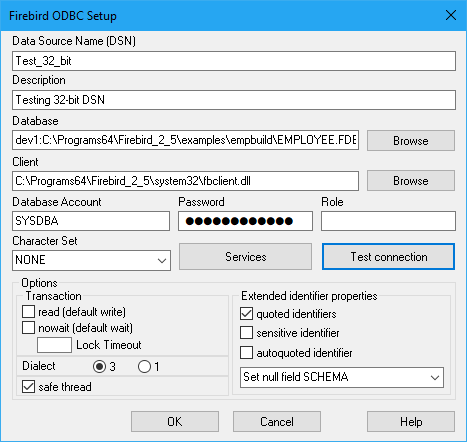467x442 pixels.
Task: Click the Role field
Action: pyautogui.click(x=388, y=221)
